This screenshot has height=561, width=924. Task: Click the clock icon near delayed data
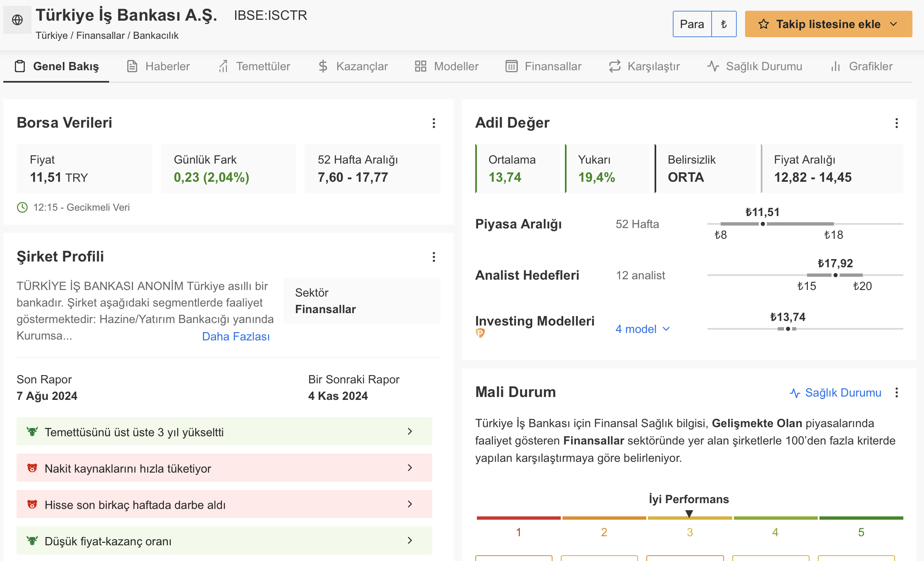[22, 207]
